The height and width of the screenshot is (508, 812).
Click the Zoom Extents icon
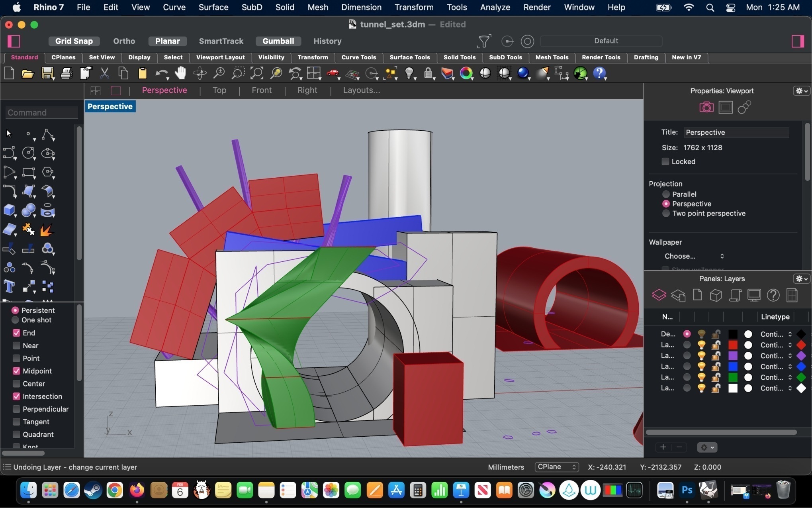[x=257, y=73]
